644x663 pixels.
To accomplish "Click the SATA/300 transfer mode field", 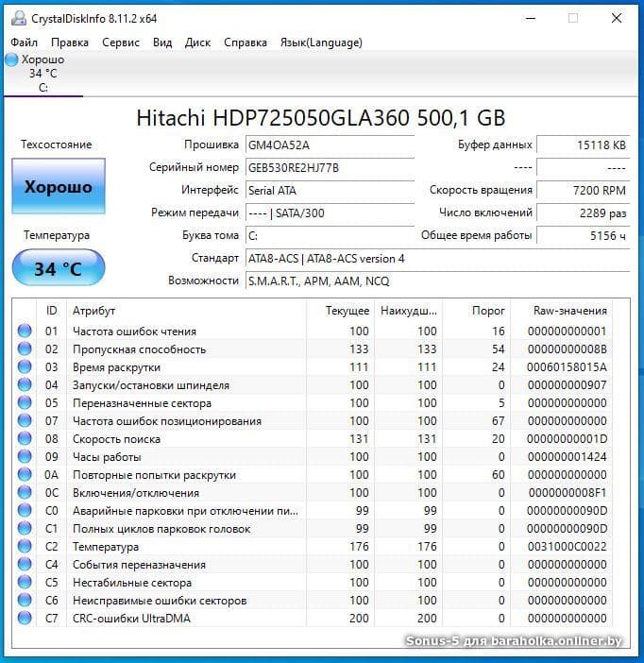I will [330, 213].
